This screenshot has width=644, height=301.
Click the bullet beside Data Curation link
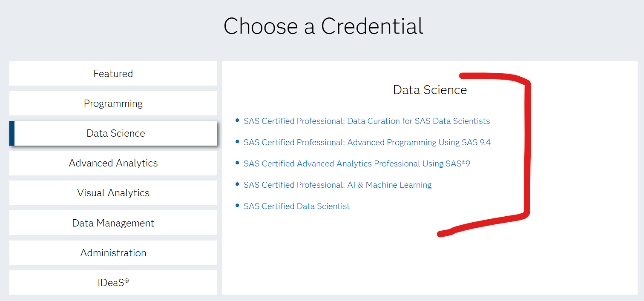tap(237, 120)
